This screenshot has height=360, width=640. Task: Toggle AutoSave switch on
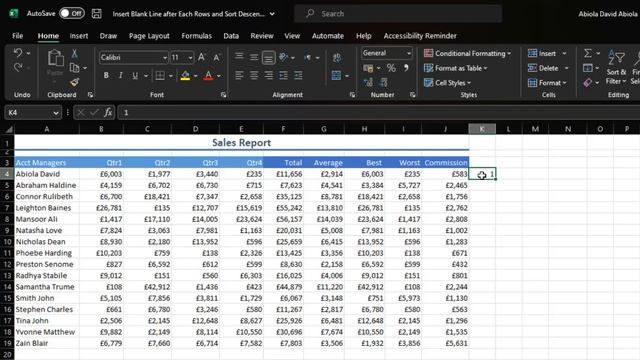(x=72, y=13)
